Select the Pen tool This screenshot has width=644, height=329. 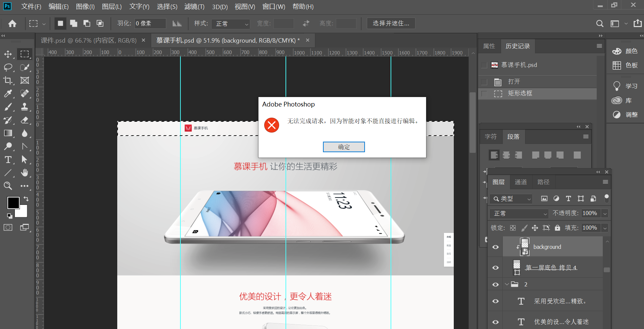[x=24, y=146]
